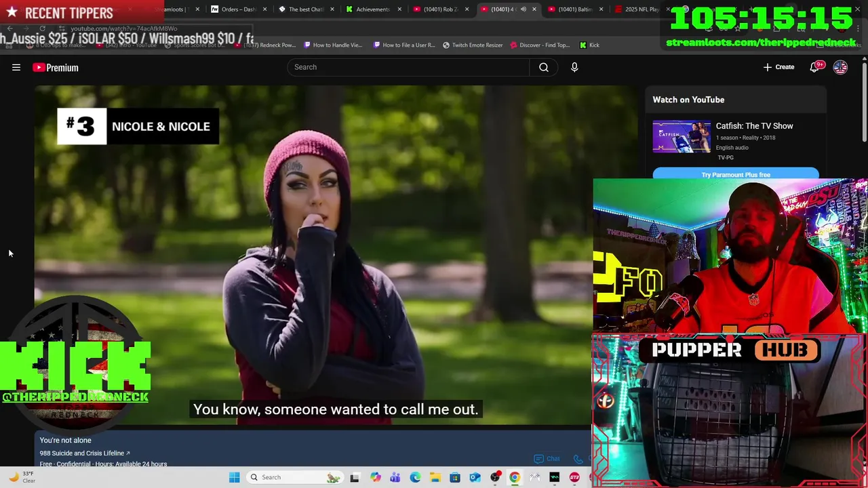Close the Achievements tab

(x=399, y=9)
